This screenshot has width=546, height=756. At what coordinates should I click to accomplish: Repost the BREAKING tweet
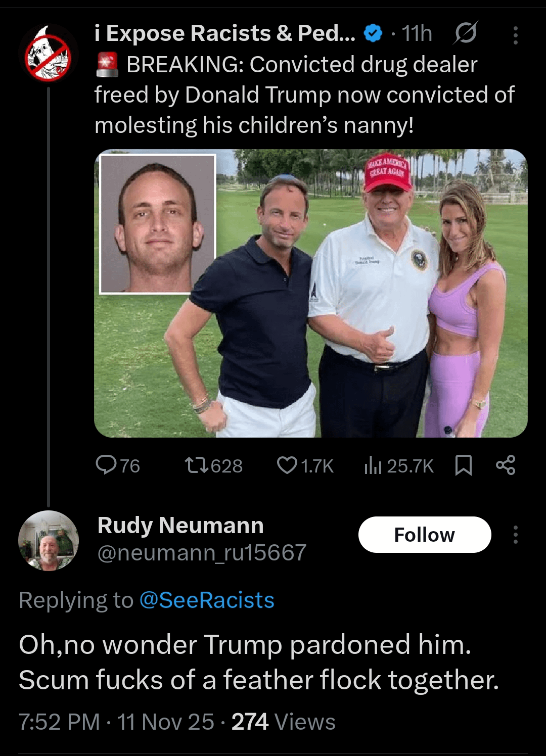click(x=213, y=465)
